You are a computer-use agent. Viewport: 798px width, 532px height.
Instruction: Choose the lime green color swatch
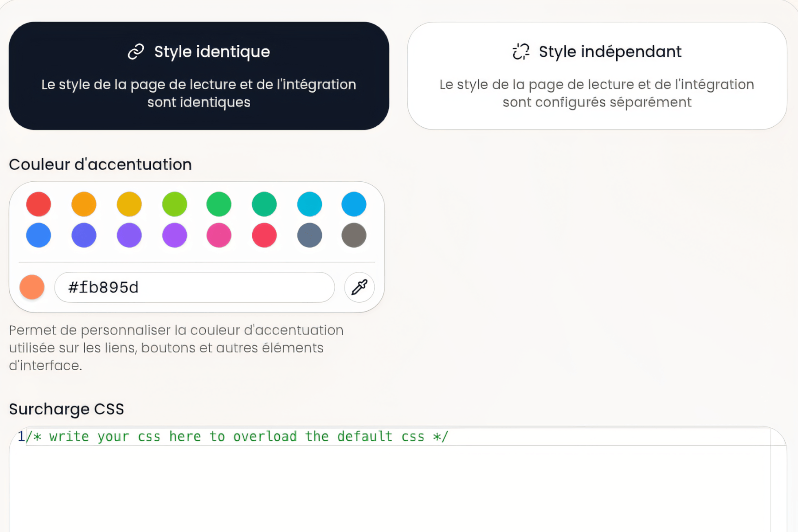coord(175,204)
